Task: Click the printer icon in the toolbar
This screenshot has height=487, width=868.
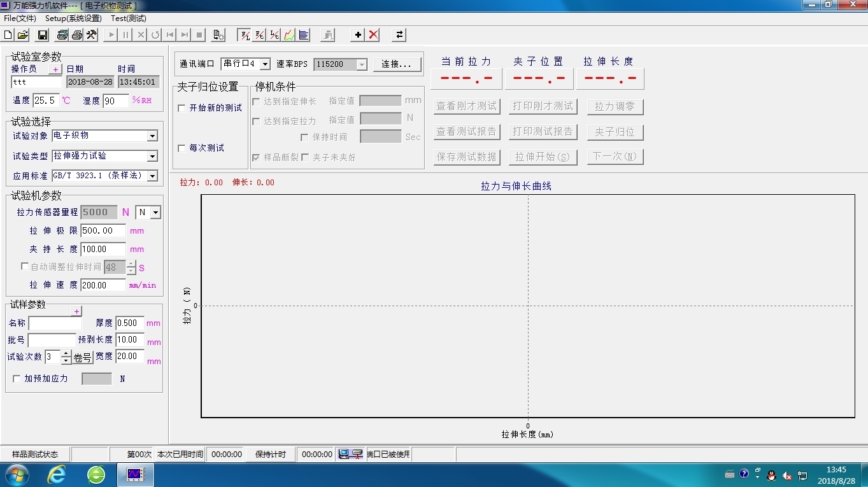Action: [77, 35]
